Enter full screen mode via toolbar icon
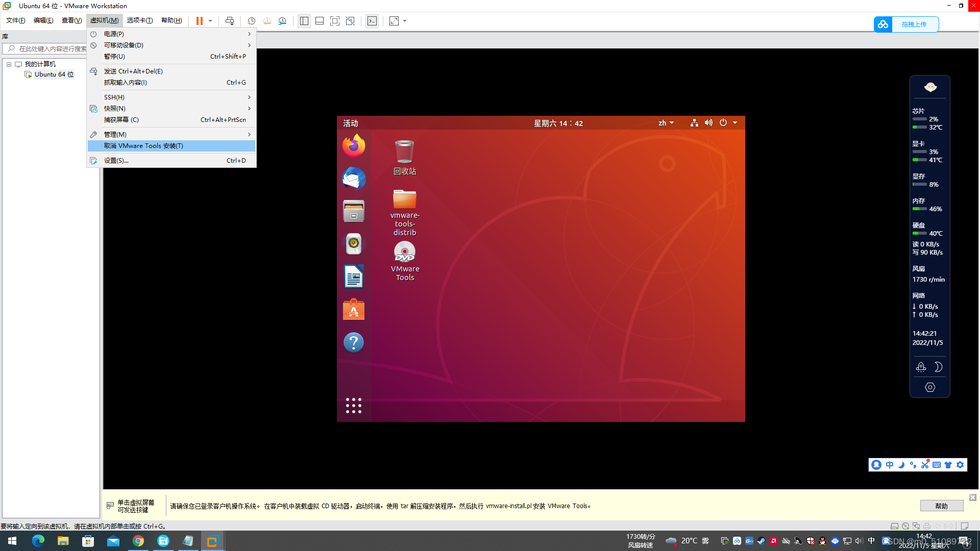This screenshot has width=980, height=551. tap(335, 21)
